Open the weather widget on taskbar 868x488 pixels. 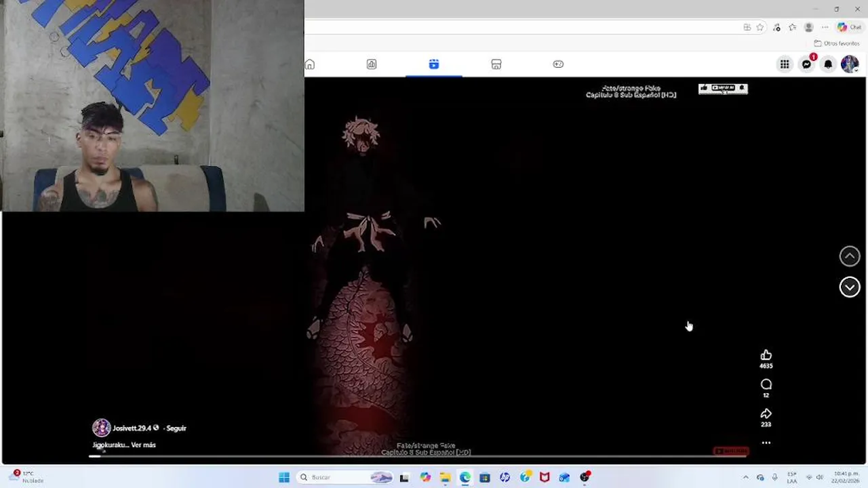[x=25, y=476]
